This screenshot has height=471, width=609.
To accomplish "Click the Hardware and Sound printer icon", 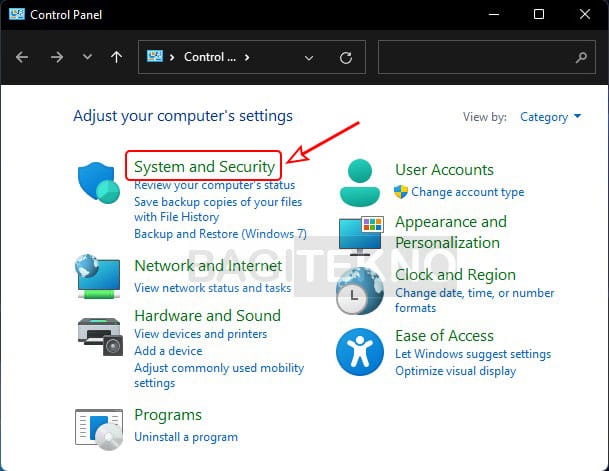I will pyautogui.click(x=100, y=336).
